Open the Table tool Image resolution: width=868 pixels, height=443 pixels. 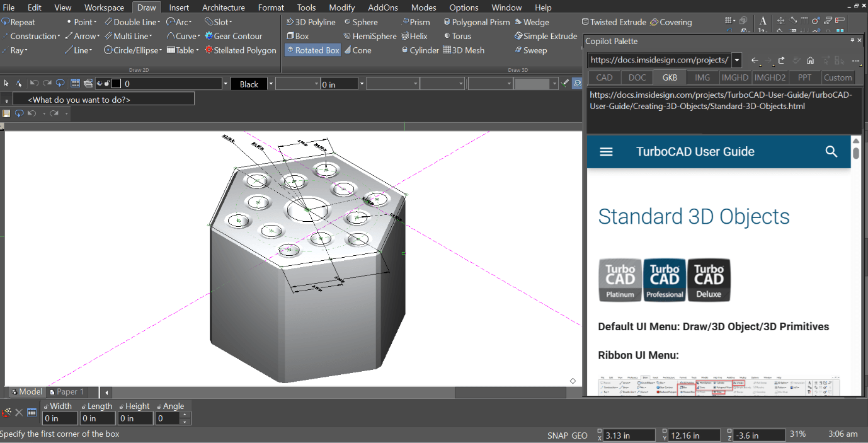click(183, 50)
